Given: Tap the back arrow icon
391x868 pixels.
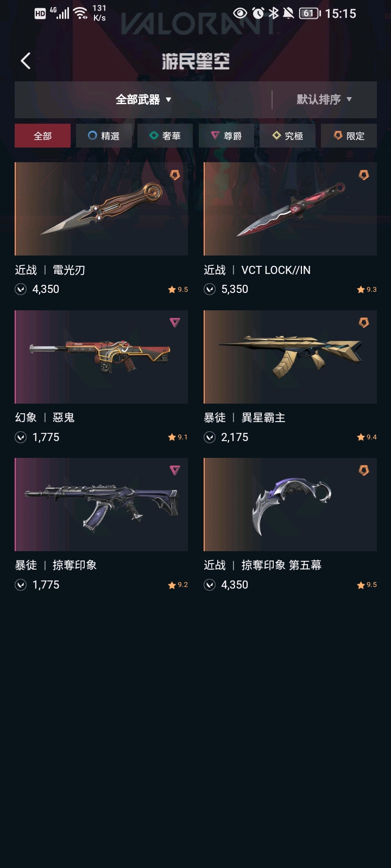Looking at the screenshot, I should 26,61.
